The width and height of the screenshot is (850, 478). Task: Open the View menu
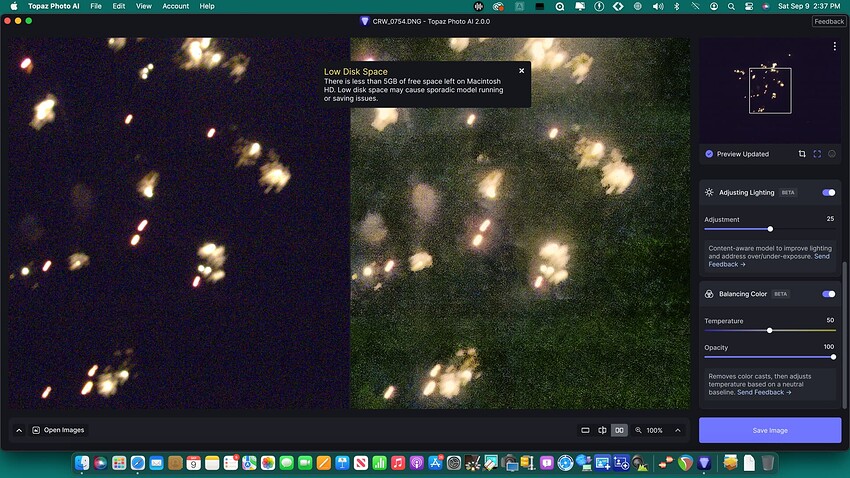[x=144, y=7]
